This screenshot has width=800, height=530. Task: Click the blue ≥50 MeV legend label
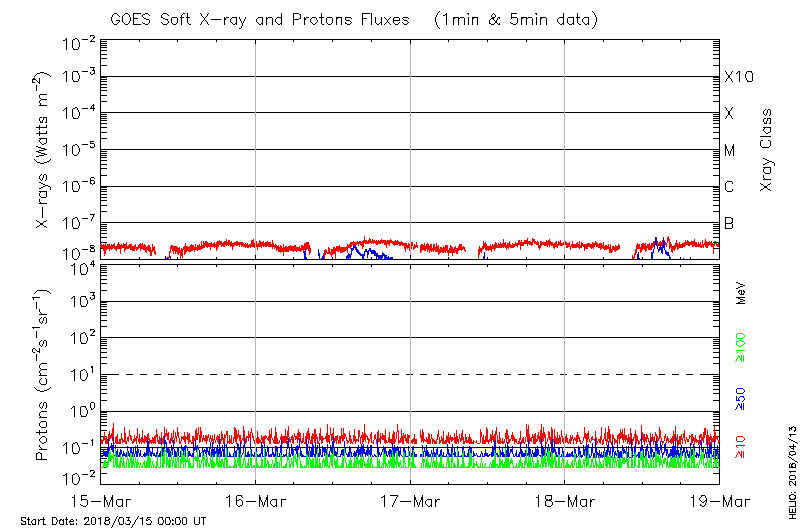pyautogui.click(x=741, y=399)
